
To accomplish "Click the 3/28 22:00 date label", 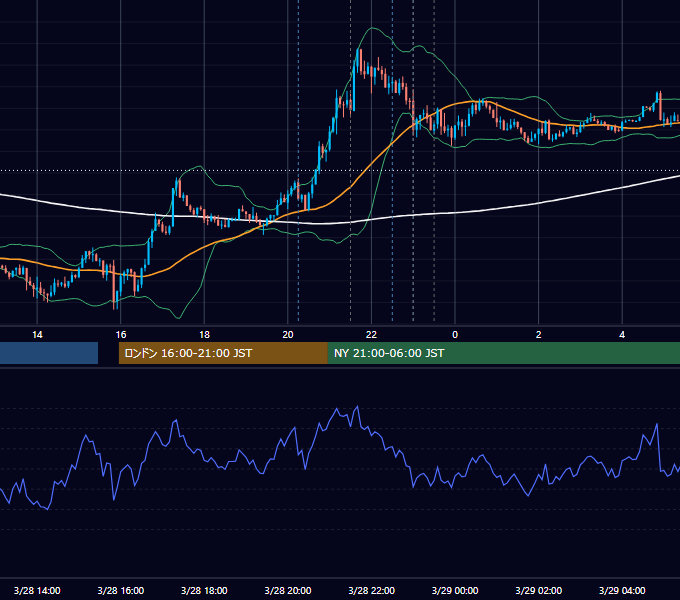I will pyautogui.click(x=371, y=590).
